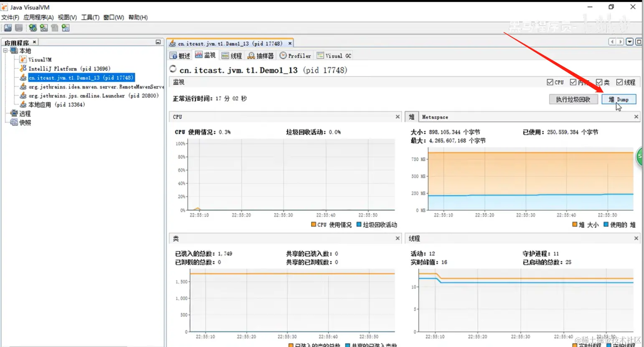Select the cn.itcast.jvm.t1.Demo1_13 document tab
This screenshot has width=644, height=347.
click(230, 43)
